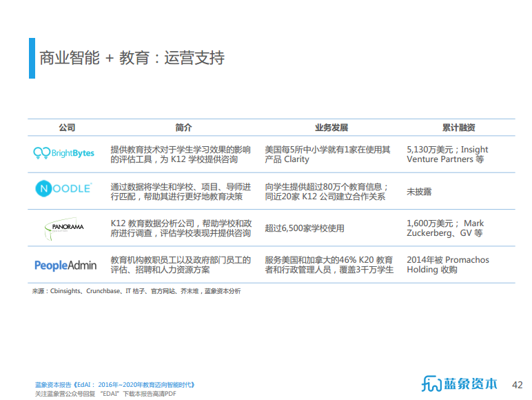This screenshot has width=532, height=400.
Task: Open the footer report link 蓝象资本报告《EdAI》
Action: point(114,385)
